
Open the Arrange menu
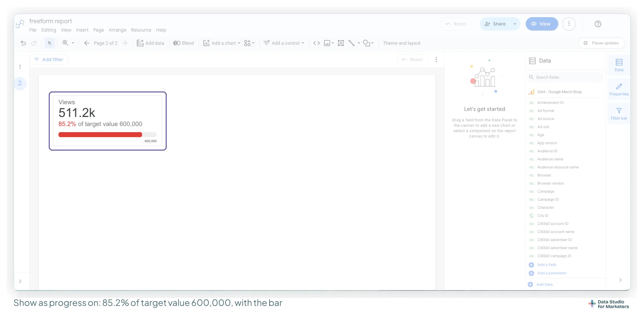(117, 30)
